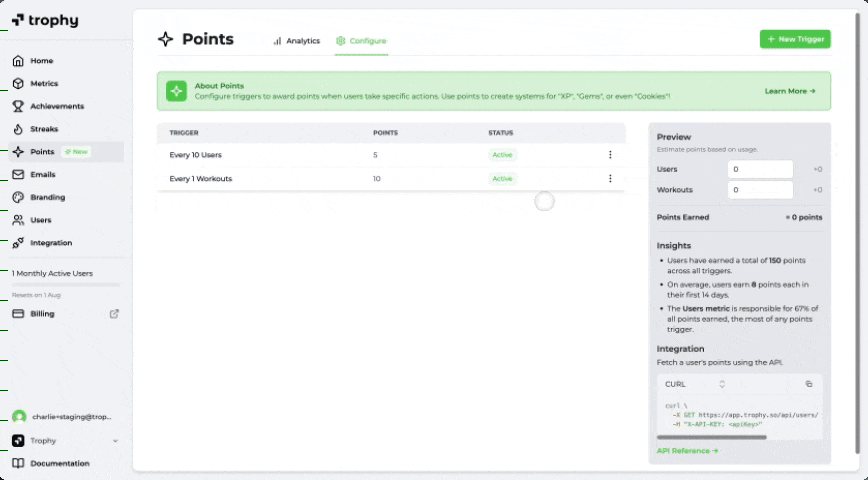This screenshot has height=480, width=868.
Task: Click the Trophy organization logo icon
Action: [x=18, y=441]
